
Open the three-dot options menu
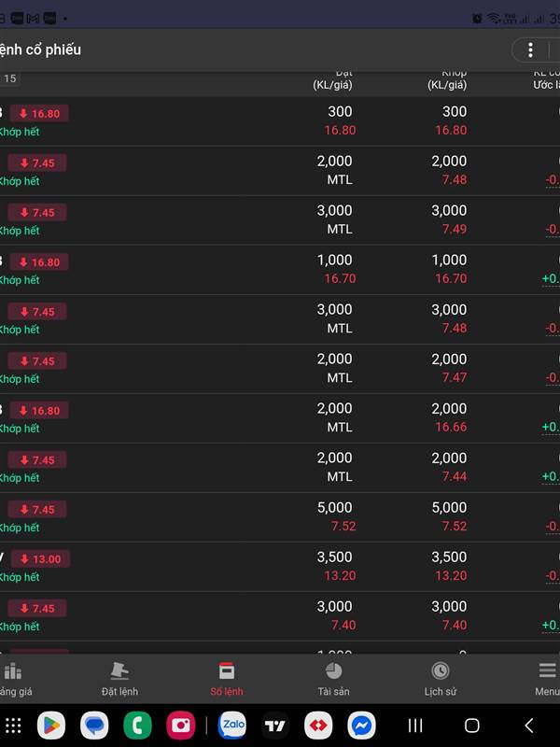[530, 50]
